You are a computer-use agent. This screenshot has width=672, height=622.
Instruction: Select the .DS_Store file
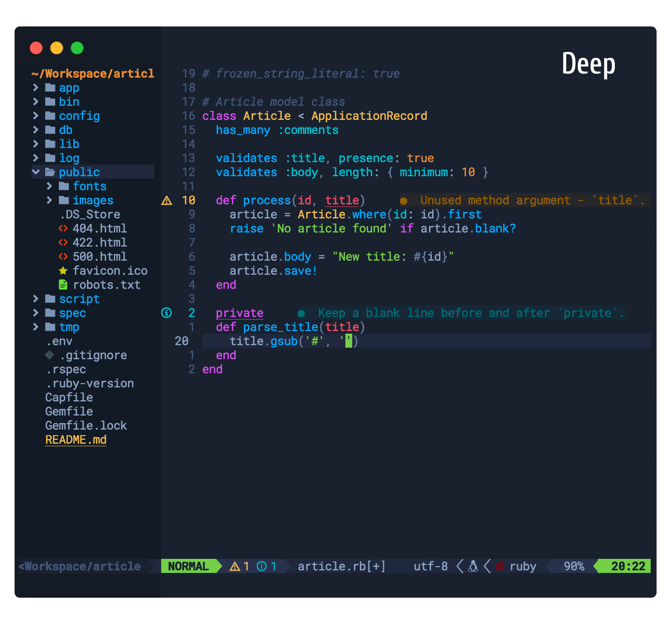pos(90,214)
